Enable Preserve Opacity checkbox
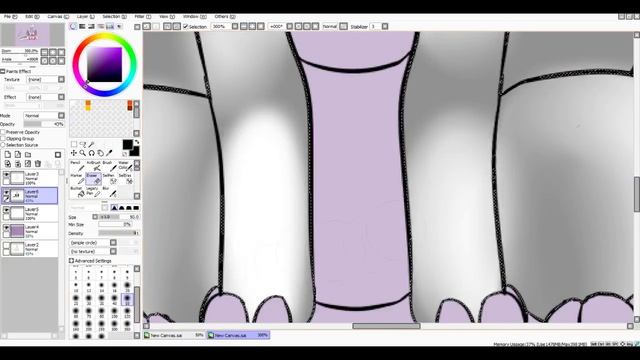640x360 pixels. (3, 132)
